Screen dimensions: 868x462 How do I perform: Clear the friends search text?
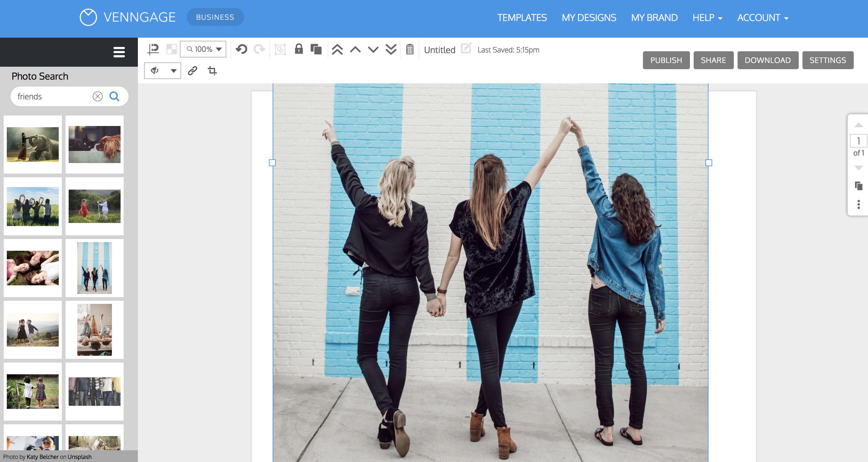tap(98, 97)
